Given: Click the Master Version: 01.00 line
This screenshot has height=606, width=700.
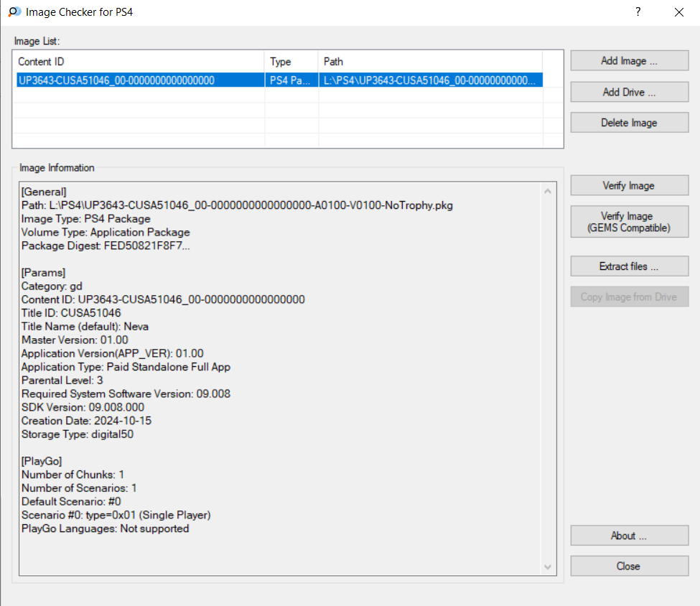Looking at the screenshot, I should (75, 340).
